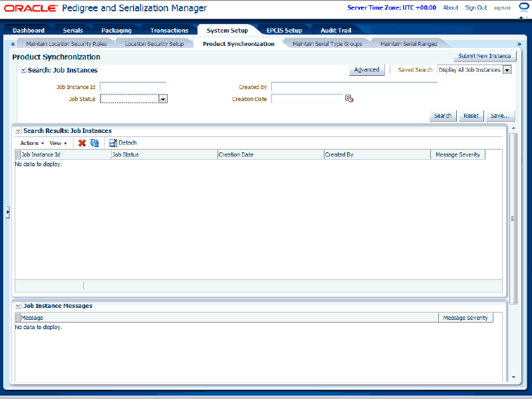
Task: Collapse the Search: Job Instances section
Action: [x=23, y=70]
